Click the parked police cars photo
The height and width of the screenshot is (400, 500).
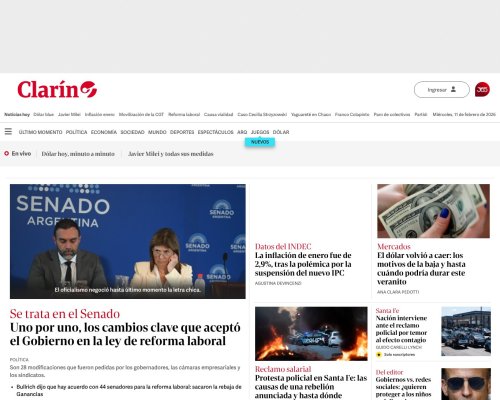466,331
